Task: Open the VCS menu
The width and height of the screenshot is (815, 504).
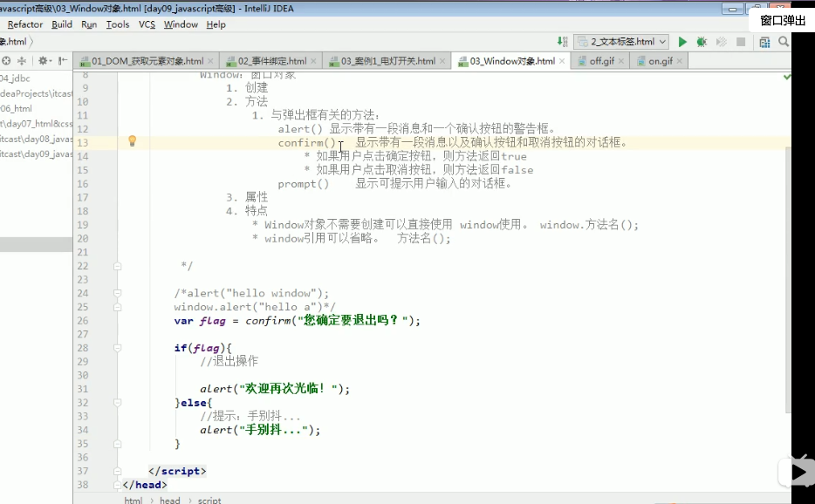Action: pos(147,24)
